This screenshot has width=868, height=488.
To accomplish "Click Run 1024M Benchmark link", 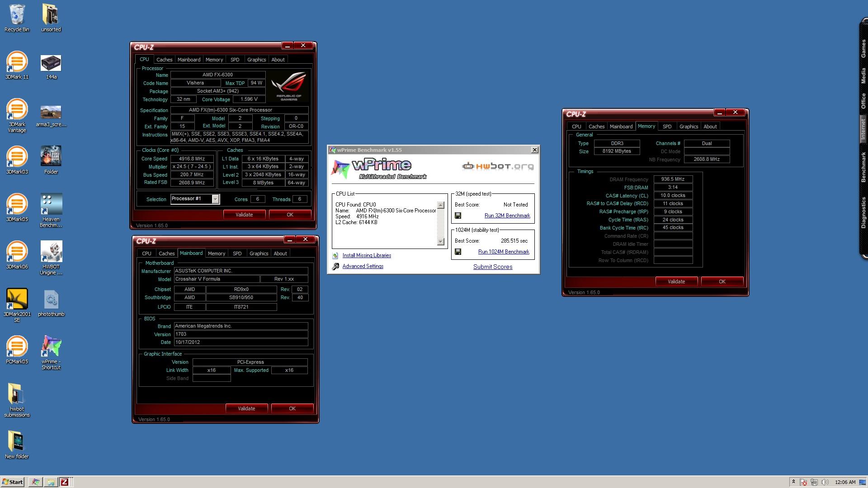I will pyautogui.click(x=504, y=252).
